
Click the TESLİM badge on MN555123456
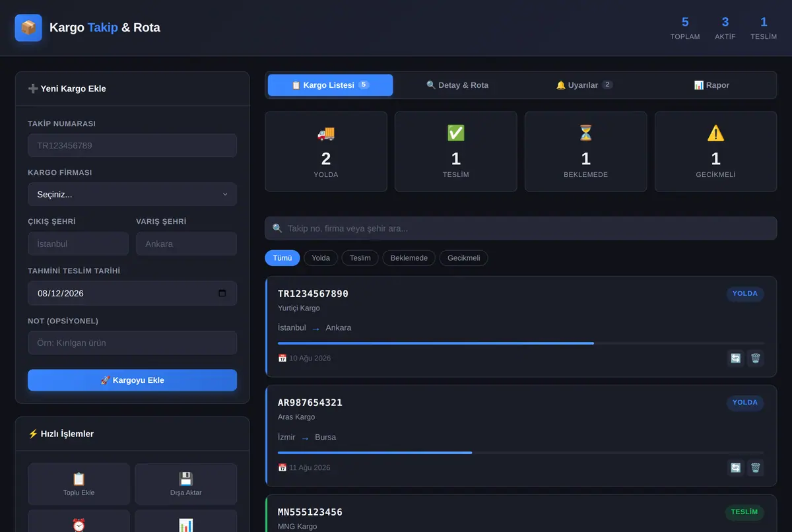744,512
